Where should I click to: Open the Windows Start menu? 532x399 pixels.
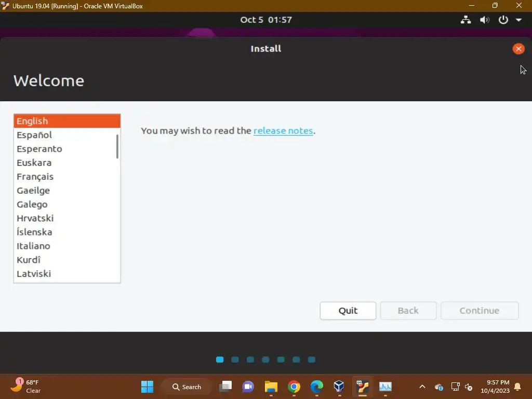[x=147, y=387]
